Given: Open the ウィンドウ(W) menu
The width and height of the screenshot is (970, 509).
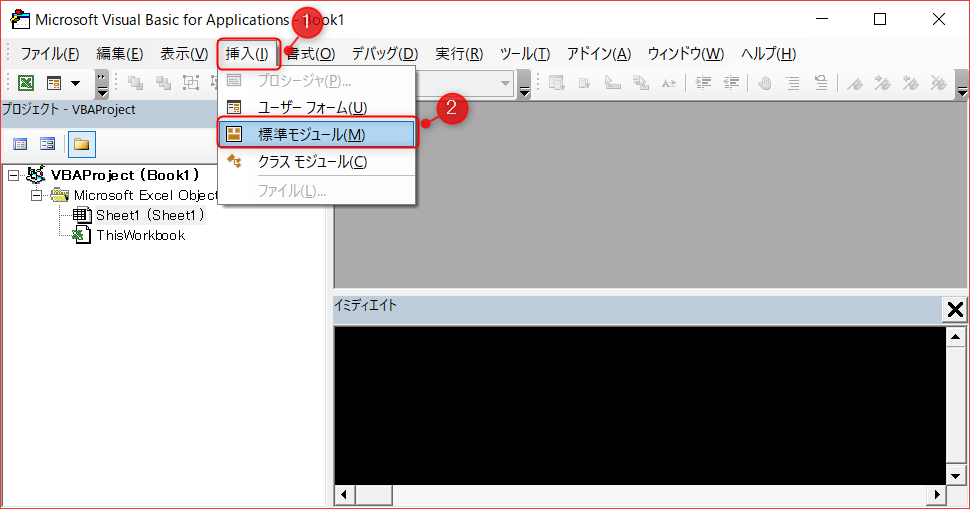Looking at the screenshot, I should pos(685,54).
